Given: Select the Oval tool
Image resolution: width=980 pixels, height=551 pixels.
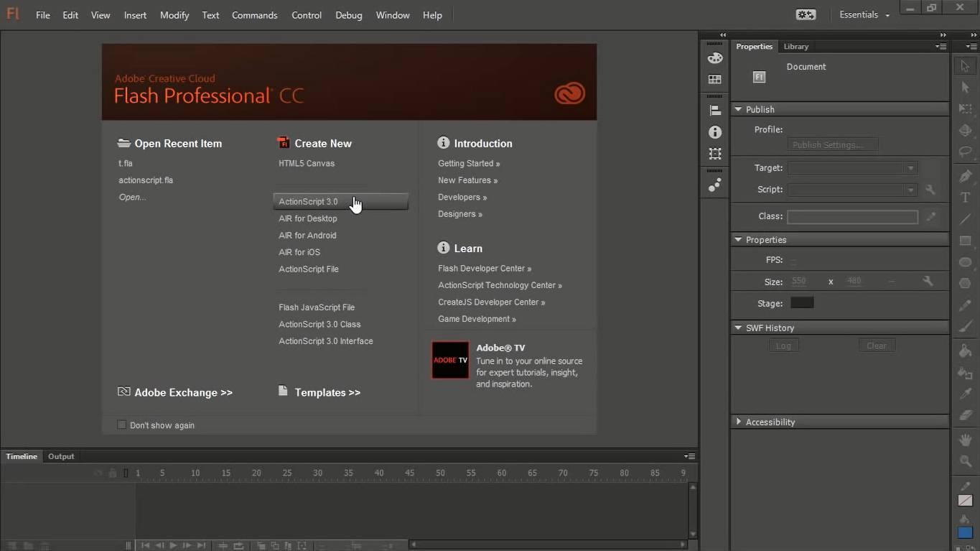Looking at the screenshot, I should (x=965, y=262).
